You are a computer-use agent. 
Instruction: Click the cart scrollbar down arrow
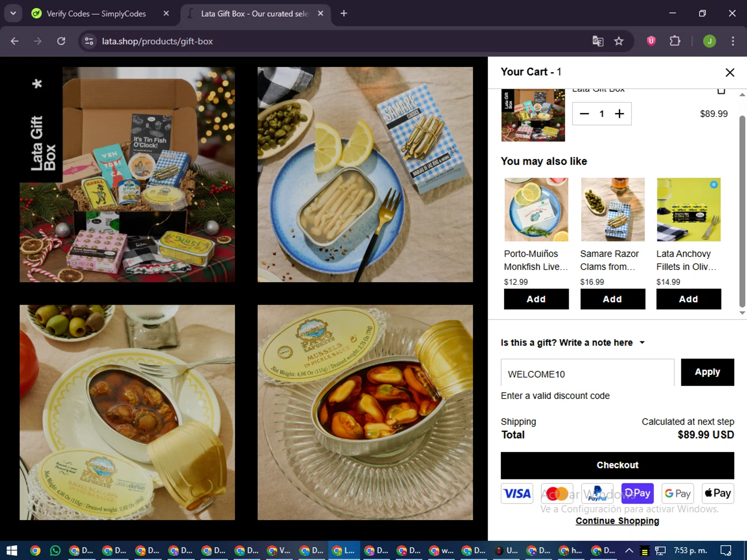[x=742, y=313]
